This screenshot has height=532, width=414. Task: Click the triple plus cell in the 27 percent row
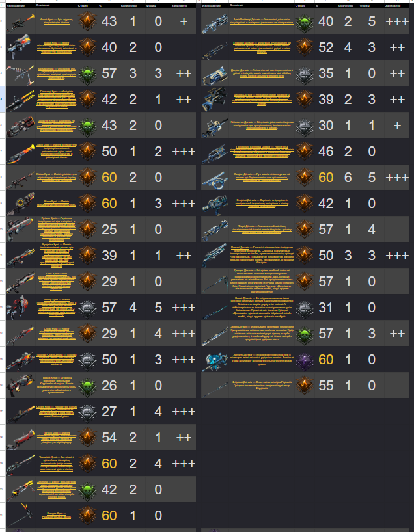tap(184, 412)
